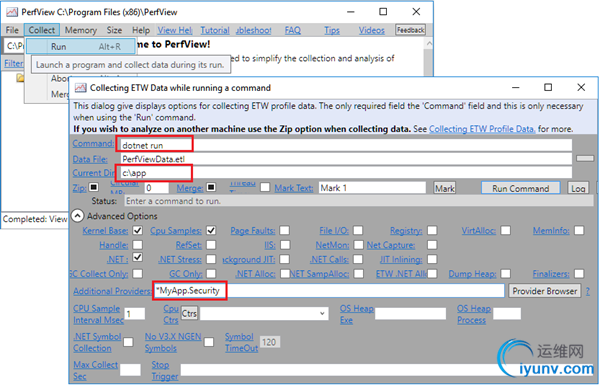Check the Registry checkbox
This screenshot has width=600, height=385.
pyautogui.click(x=432, y=230)
